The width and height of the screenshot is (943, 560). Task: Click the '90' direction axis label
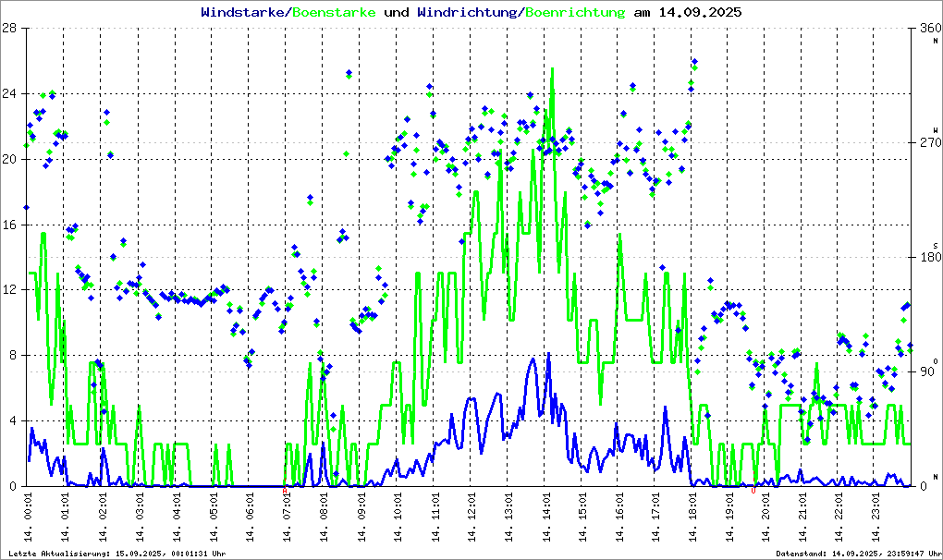(926, 371)
